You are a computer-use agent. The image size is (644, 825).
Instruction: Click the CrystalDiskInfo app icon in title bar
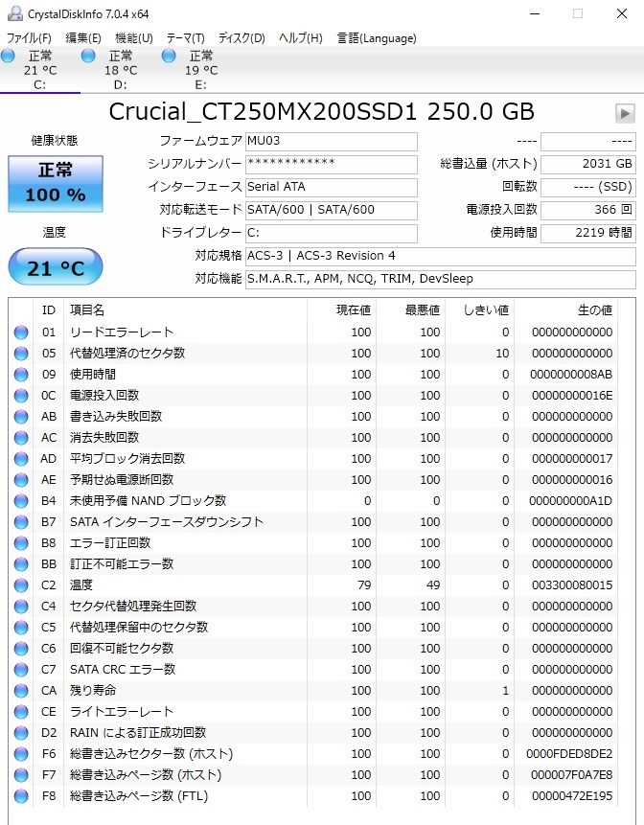click(x=15, y=13)
